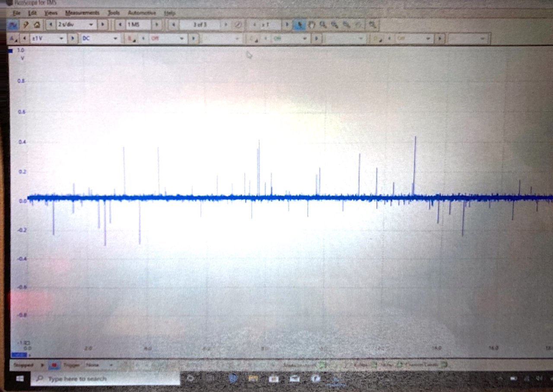
Task: Click the Notes icon in status bar
Action: [x=399, y=365]
